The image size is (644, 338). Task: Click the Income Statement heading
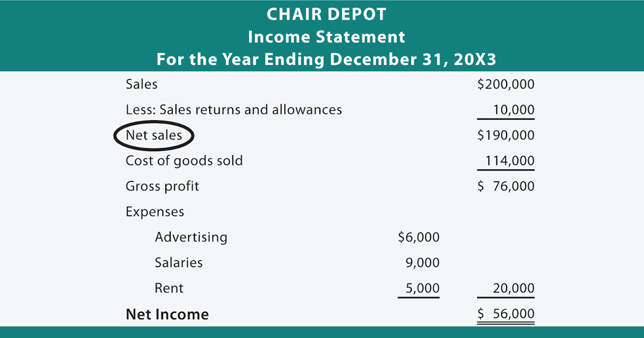(326, 37)
